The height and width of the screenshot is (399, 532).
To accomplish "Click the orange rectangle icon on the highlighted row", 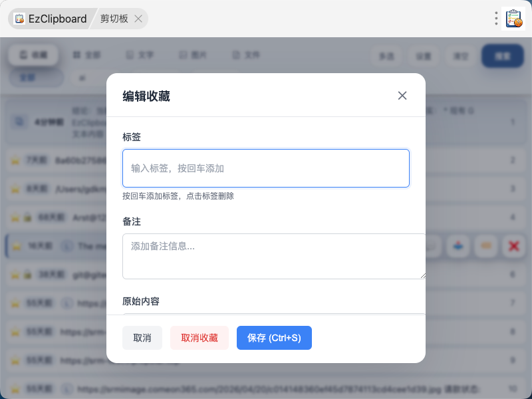I will pos(486,246).
